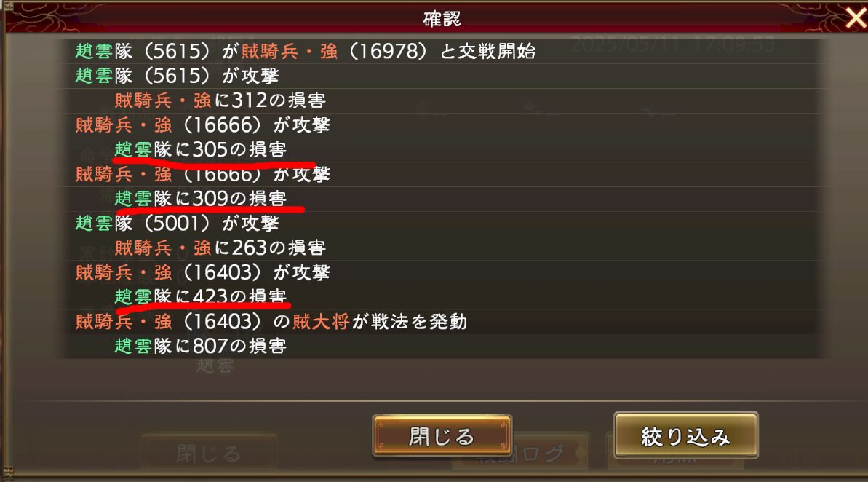Select the 趙雲隊に309の損害 underlined entry
The width and height of the screenshot is (868, 482).
click(x=200, y=198)
